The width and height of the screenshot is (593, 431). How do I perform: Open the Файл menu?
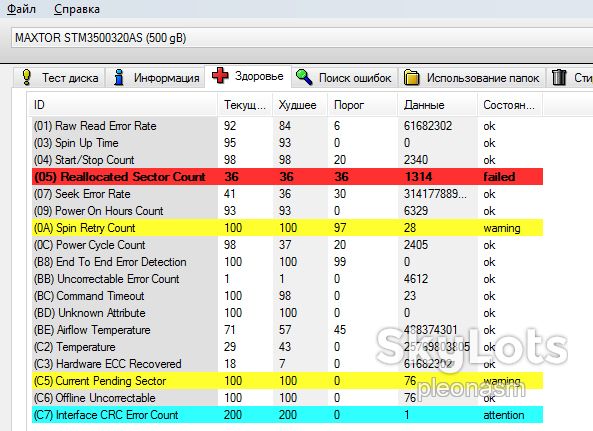pos(21,9)
